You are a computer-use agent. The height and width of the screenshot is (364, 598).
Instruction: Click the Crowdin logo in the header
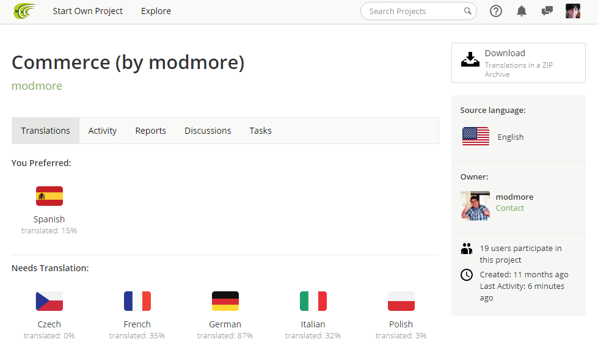pyautogui.click(x=24, y=11)
